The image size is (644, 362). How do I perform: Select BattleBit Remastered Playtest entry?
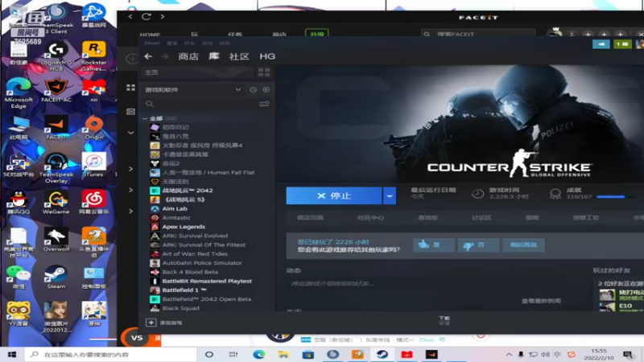click(x=207, y=281)
